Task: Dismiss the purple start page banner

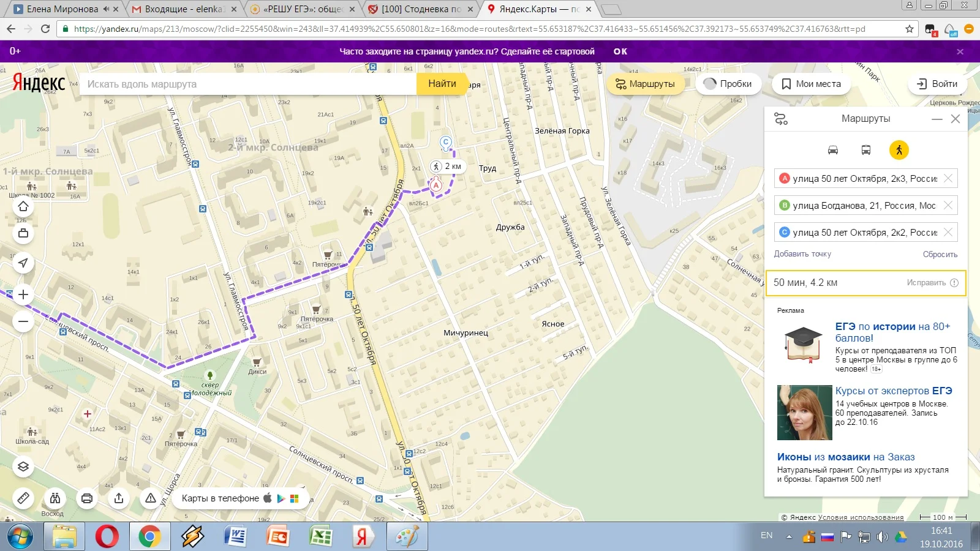Action: tap(960, 52)
